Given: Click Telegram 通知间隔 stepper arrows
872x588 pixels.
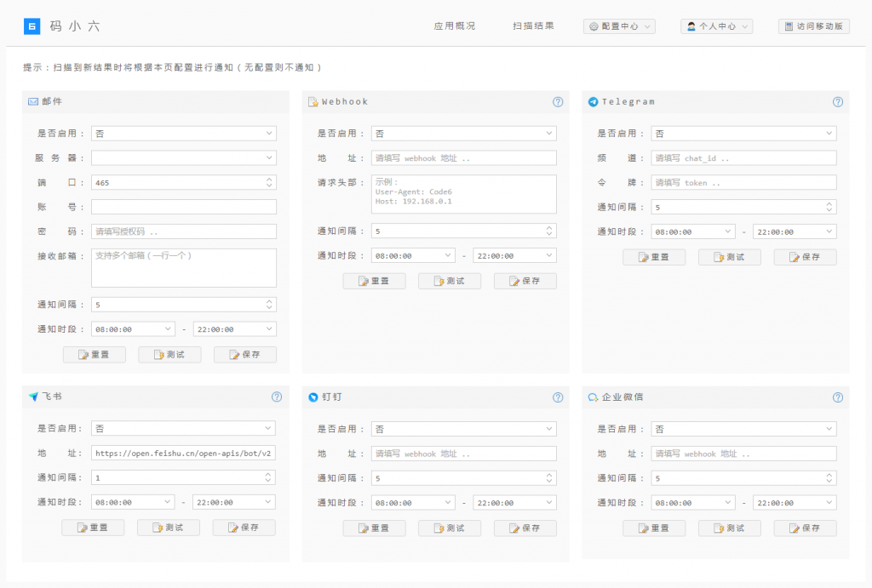Looking at the screenshot, I should click(x=829, y=208).
